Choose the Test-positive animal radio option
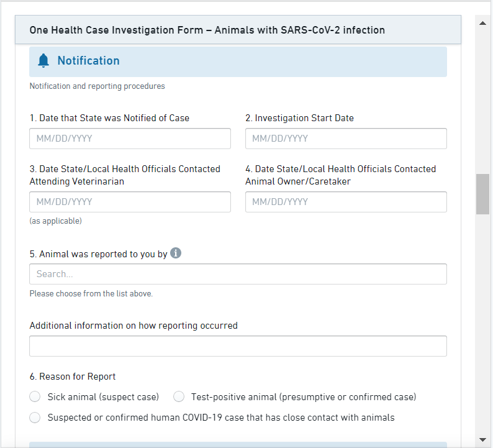The height and width of the screenshot is (448, 493). coord(179,397)
